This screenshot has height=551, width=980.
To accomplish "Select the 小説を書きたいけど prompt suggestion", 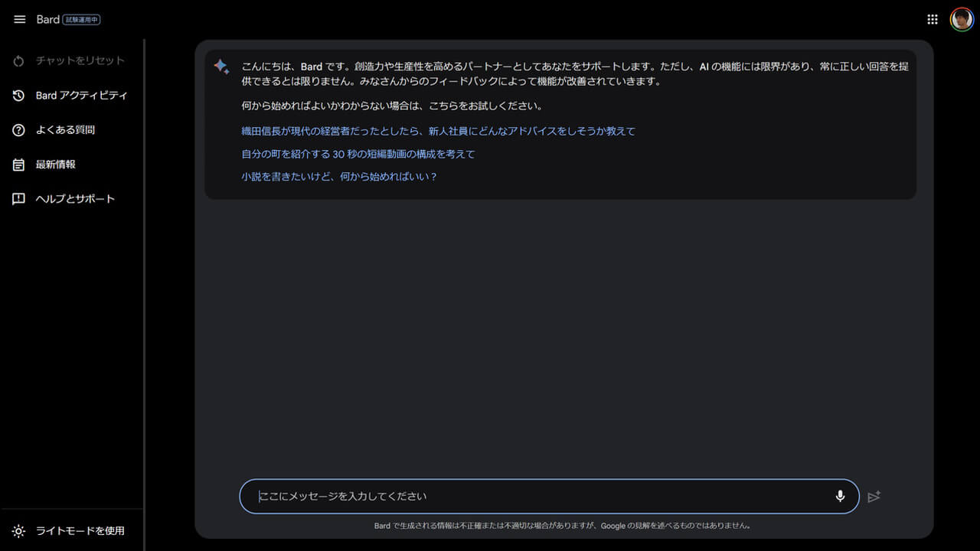I will [339, 177].
